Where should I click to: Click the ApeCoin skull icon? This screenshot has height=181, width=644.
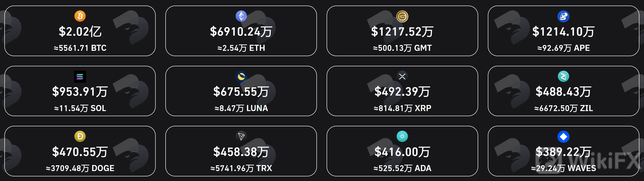point(563,16)
